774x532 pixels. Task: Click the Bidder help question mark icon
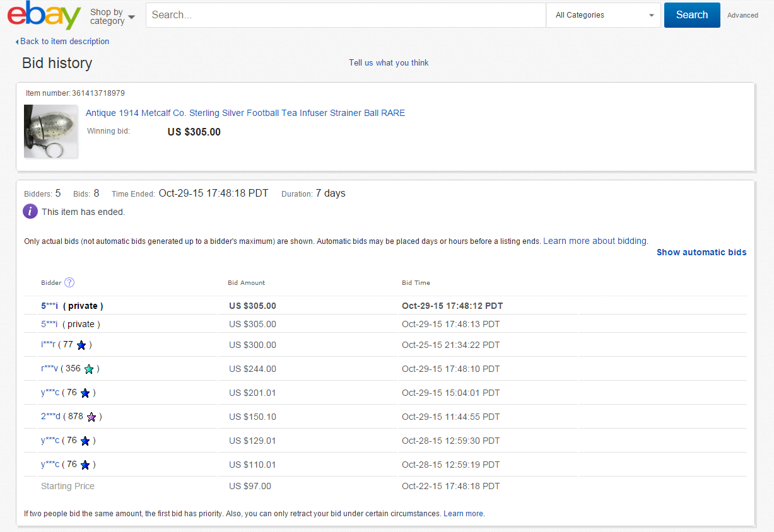point(69,282)
